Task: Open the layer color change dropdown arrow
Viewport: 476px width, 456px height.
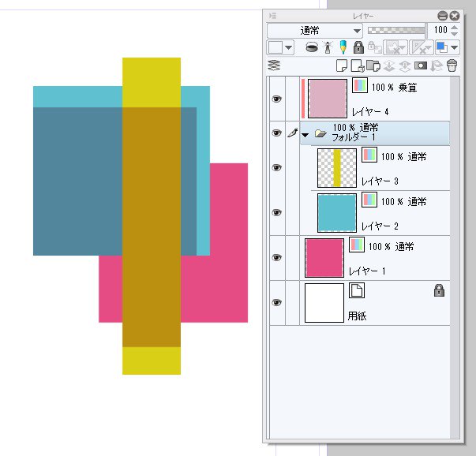Action: (454, 47)
